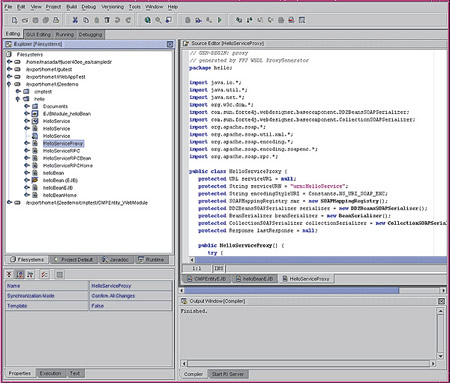Collapse the hello folder node
Image resolution: width=450 pixels, height=383 pixels.
[18, 99]
